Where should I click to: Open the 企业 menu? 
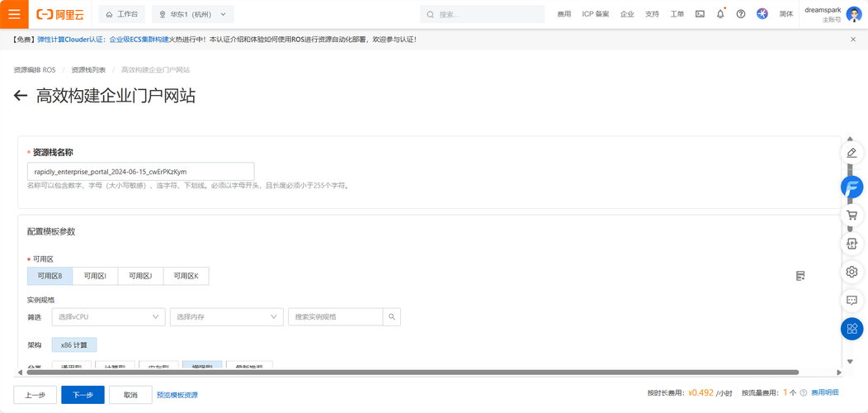point(626,14)
